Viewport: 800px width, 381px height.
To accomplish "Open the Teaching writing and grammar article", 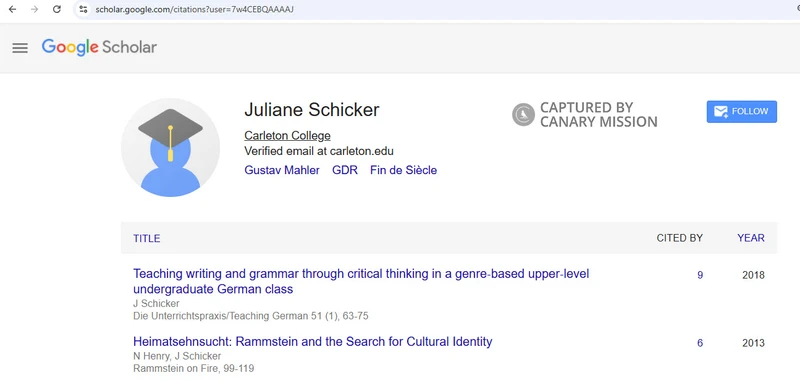I will pos(361,282).
